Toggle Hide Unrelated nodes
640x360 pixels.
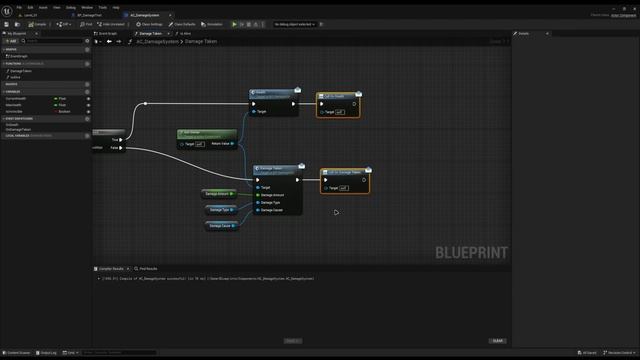[x=111, y=24]
